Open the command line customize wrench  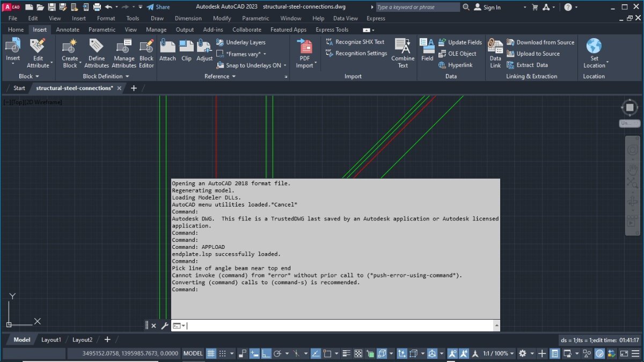[x=164, y=326]
